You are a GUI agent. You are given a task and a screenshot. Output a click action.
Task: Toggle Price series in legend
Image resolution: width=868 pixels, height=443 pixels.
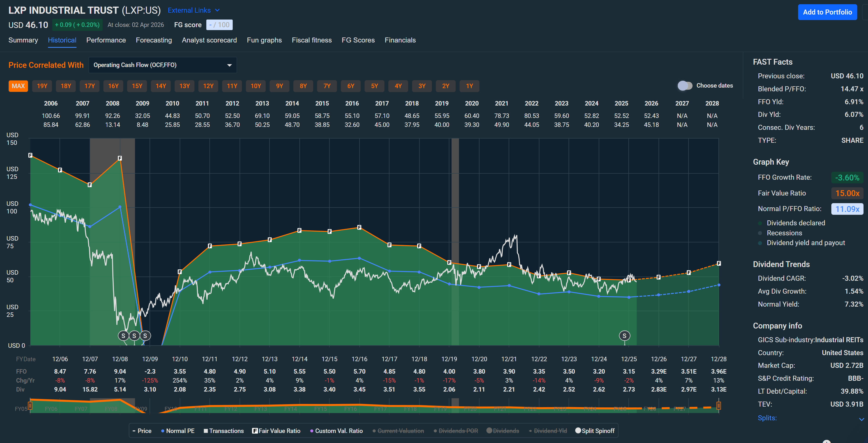pyautogui.click(x=142, y=431)
